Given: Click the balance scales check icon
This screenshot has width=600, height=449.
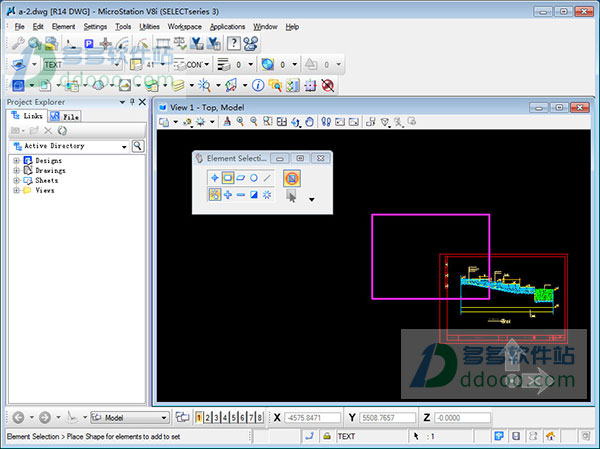Looking at the screenshot, I should (x=180, y=43).
